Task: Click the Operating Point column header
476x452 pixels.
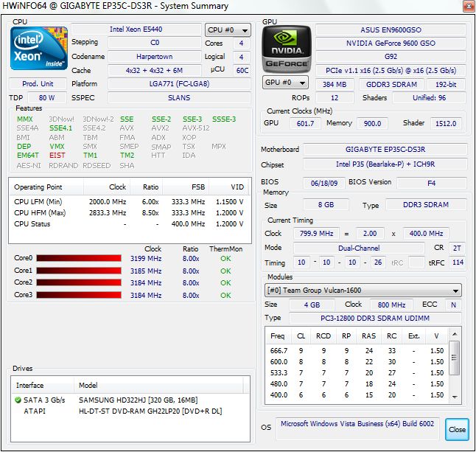Action: [x=46, y=187]
